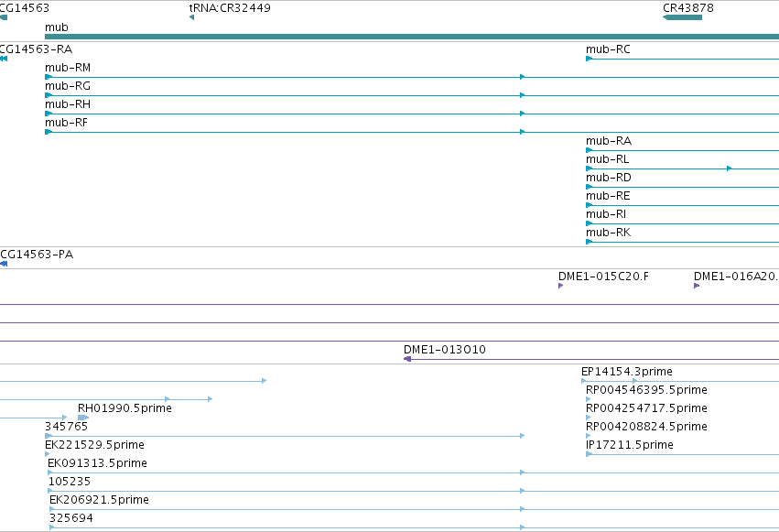
Task: Select the mub-RF internal exon marker
Action: point(522,132)
